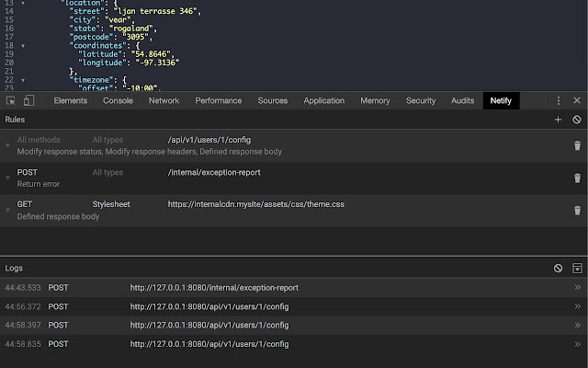Screen dimensions: 588x368
Task: Add a new rule with the plus icon
Action: click(558, 120)
